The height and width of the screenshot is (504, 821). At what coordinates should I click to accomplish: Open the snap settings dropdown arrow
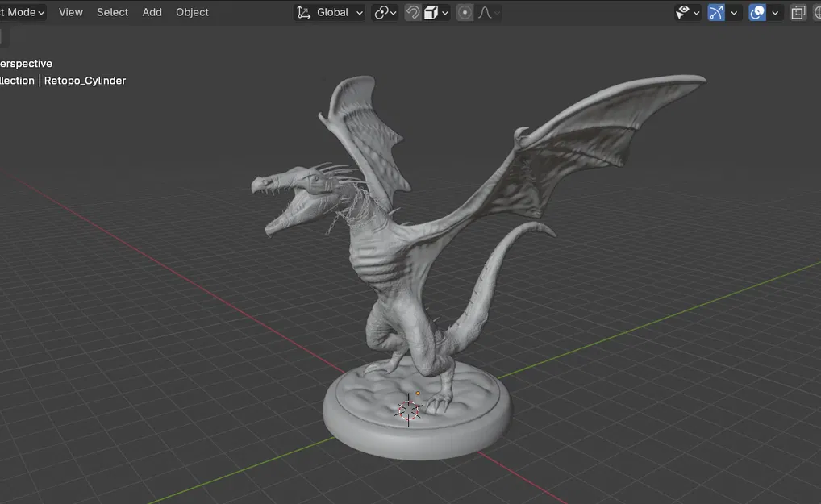444,11
